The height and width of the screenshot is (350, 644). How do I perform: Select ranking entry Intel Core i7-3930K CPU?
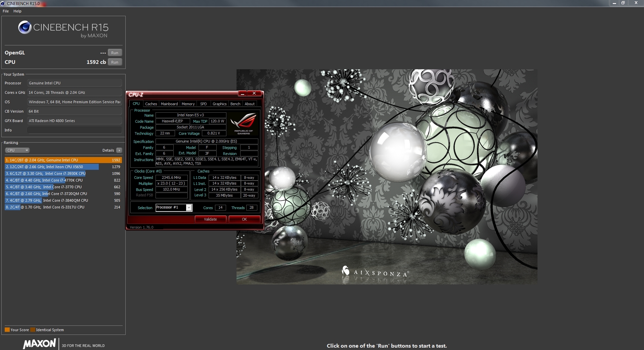click(x=63, y=173)
